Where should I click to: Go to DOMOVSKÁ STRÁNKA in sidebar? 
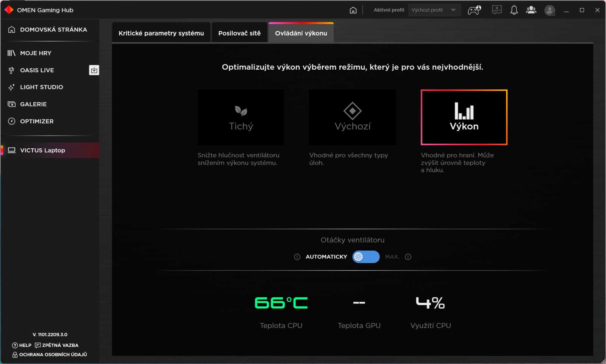click(50, 30)
